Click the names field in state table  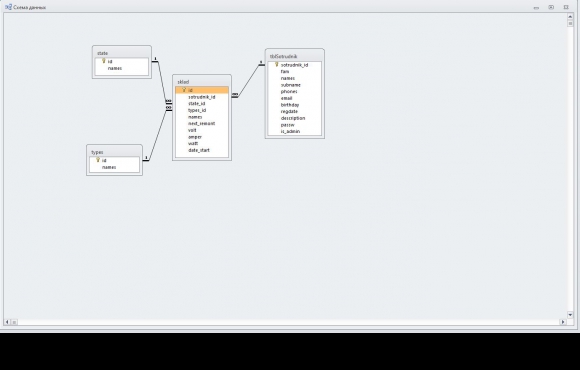[122, 68]
